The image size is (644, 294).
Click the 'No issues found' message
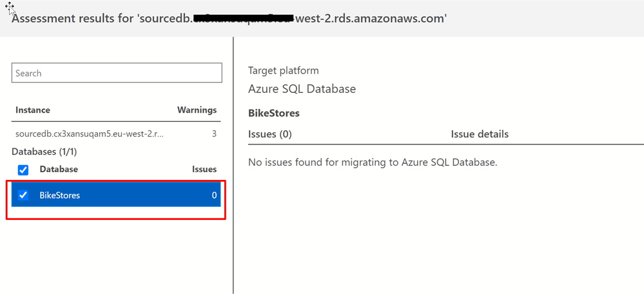pos(373,162)
